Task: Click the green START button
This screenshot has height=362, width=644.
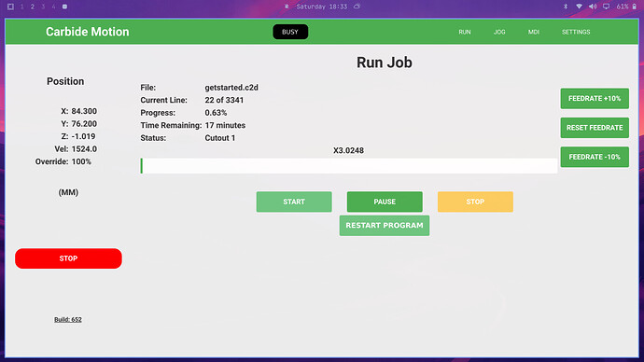Action: point(294,202)
